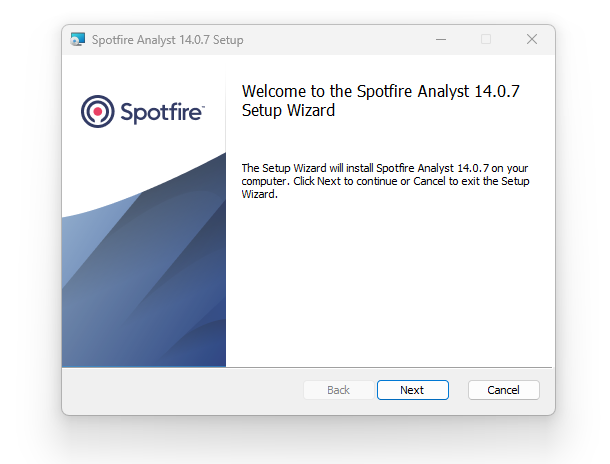Click the Spotfire circular logo emblem
Image resolution: width=610 pixels, height=464 pixels.
[x=98, y=111]
